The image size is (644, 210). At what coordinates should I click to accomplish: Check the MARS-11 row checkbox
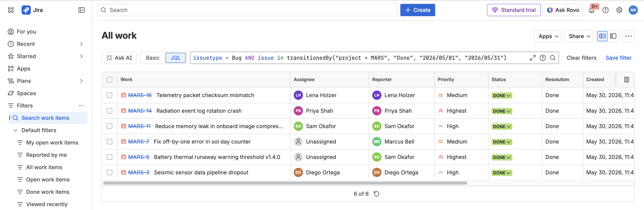click(110, 126)
